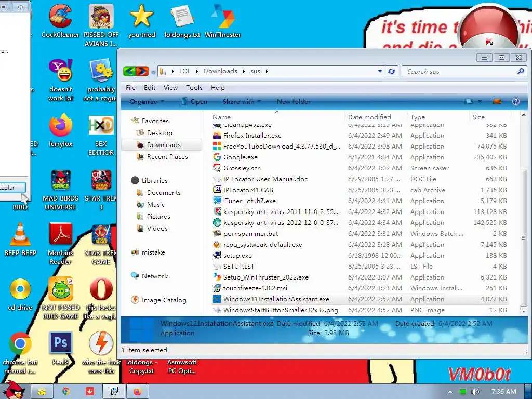Open Explorer help question mark icon
This screenshot has height=399, width=532.
(516, 101)
